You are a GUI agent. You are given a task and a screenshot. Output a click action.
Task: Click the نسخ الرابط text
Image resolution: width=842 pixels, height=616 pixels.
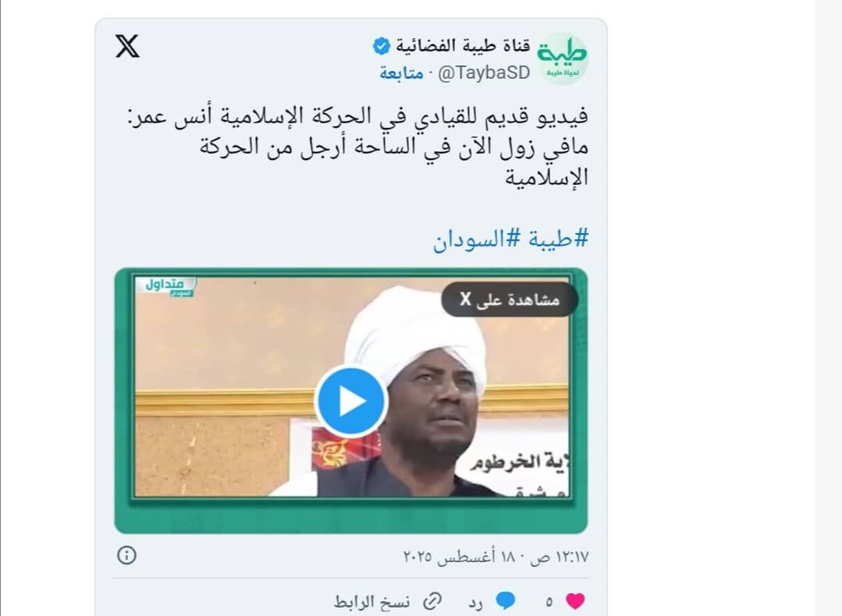click(372, 602)
